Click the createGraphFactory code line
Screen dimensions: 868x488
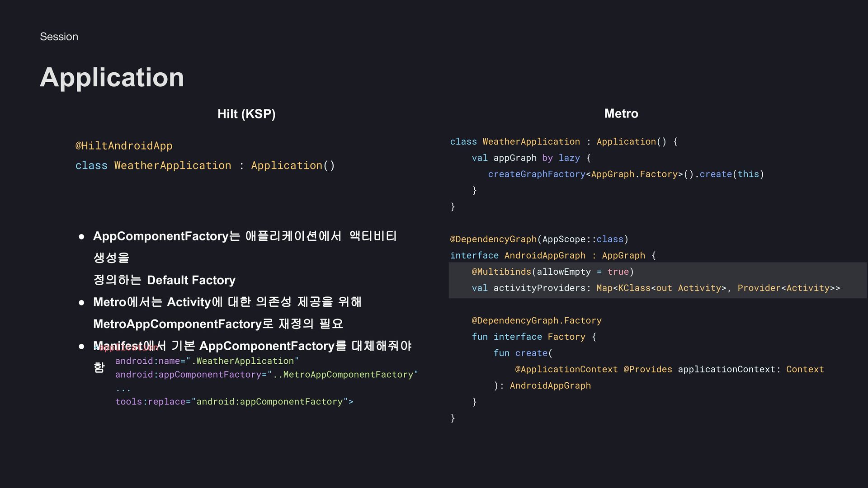626,174
